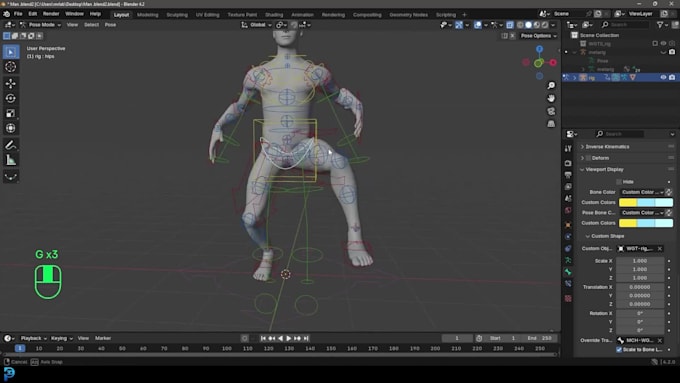Click the Blender logo menu icon
The height and width of the screenshot is (383, 680).
[7, 14]
